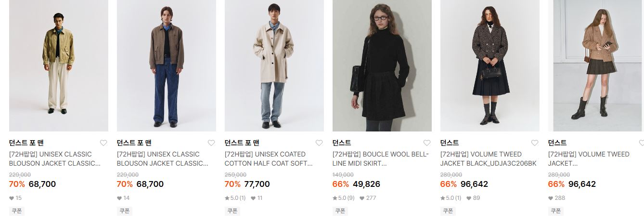This screenshot has width=644, height=222.
Task: Like the first 68,700 Classic Blouson Jacket
Action: click(103, 143)
